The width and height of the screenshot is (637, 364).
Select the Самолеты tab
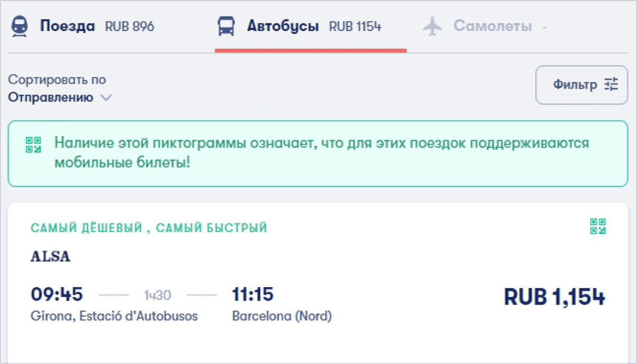tap(485, 26)
